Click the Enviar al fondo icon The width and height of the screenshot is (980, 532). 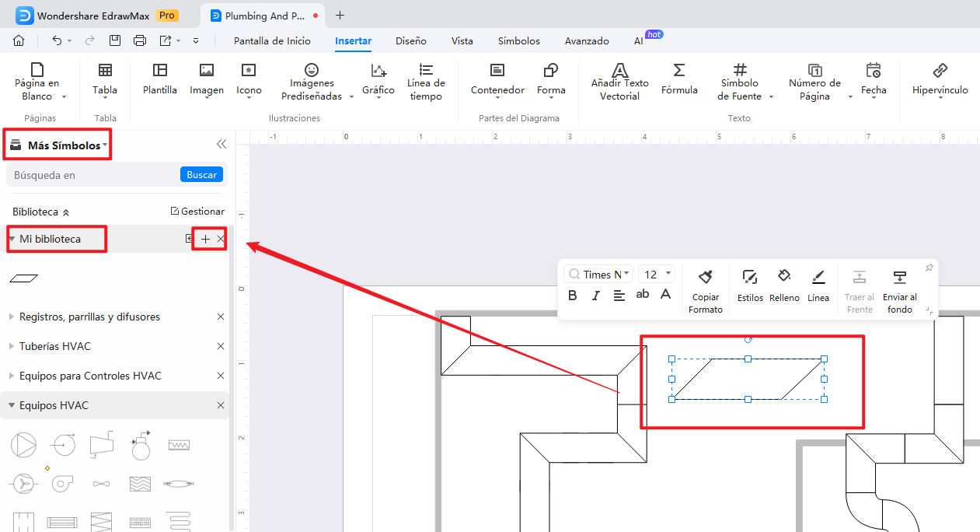pyautogui.click(x=899, y=277)
